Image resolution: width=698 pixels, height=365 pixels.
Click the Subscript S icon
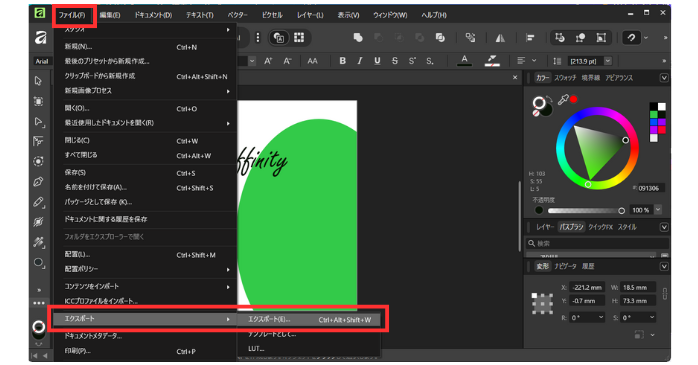(430, 61)
